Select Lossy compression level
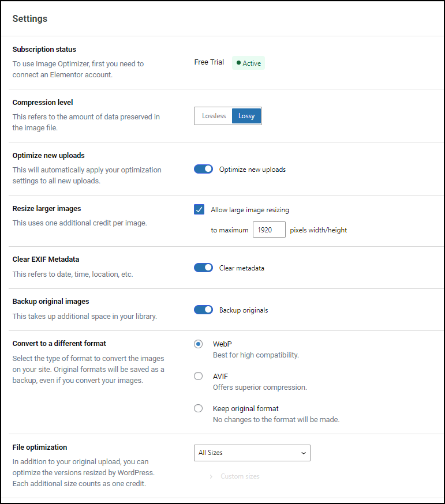This screenshot has width=445, height=504. (x=246, y=116)
